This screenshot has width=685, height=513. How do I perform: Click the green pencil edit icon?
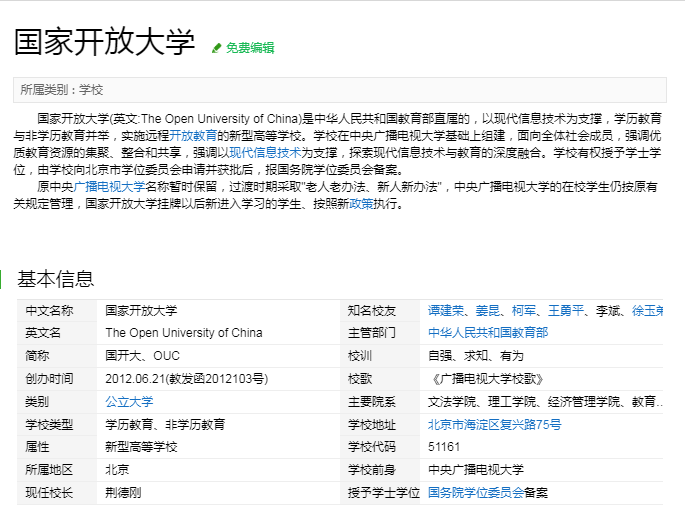pos(217,48)
